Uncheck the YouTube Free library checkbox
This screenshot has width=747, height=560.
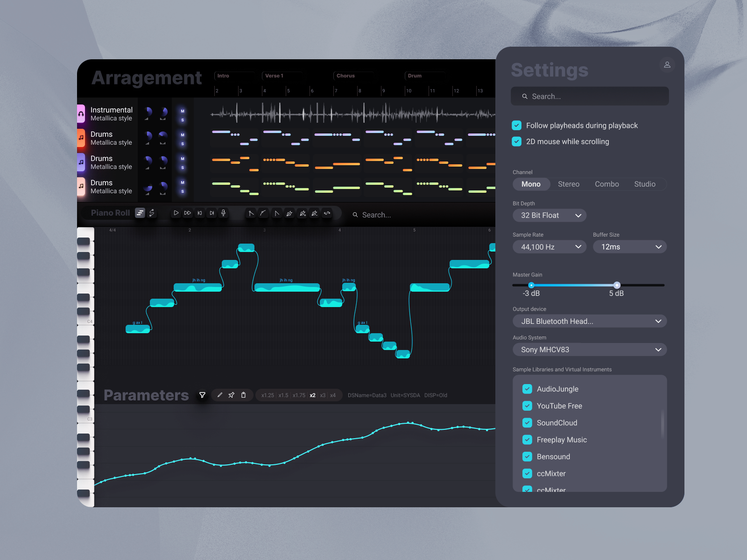[x=527, y=406]
